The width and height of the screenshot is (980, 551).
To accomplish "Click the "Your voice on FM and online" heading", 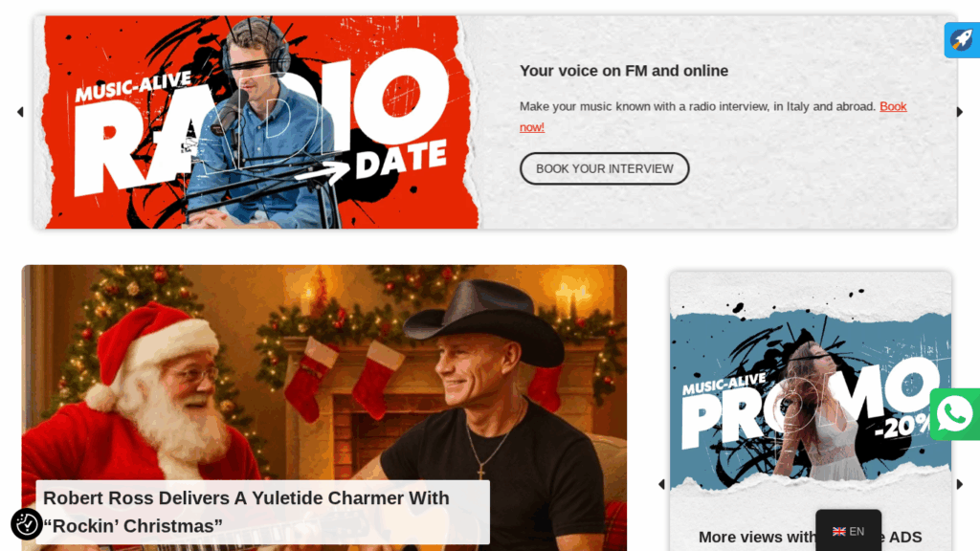I will pos(624,71).
